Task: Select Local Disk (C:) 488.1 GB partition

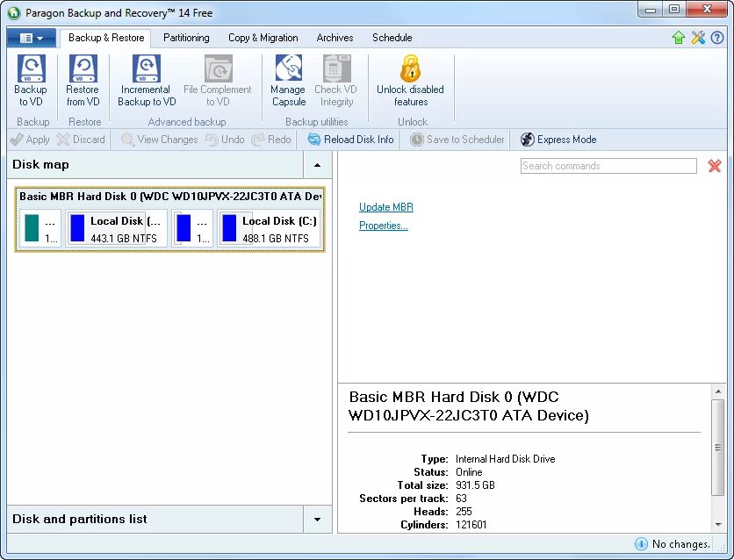Action: coord(269,228)
